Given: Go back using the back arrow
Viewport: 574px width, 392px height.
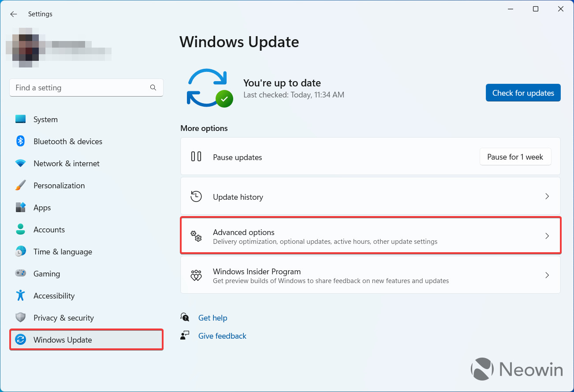Looking at the screenshot, I should click(14, 14).
